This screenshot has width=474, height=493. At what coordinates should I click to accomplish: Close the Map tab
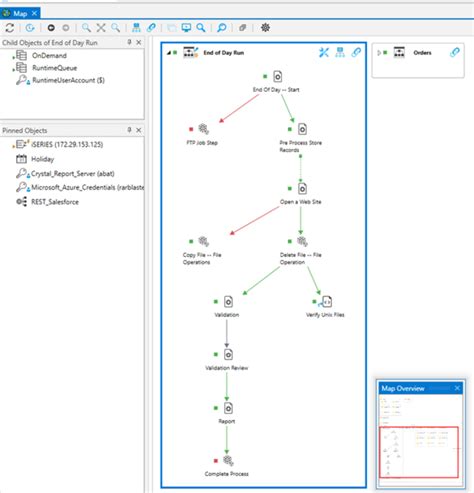[x=34, y=13]
